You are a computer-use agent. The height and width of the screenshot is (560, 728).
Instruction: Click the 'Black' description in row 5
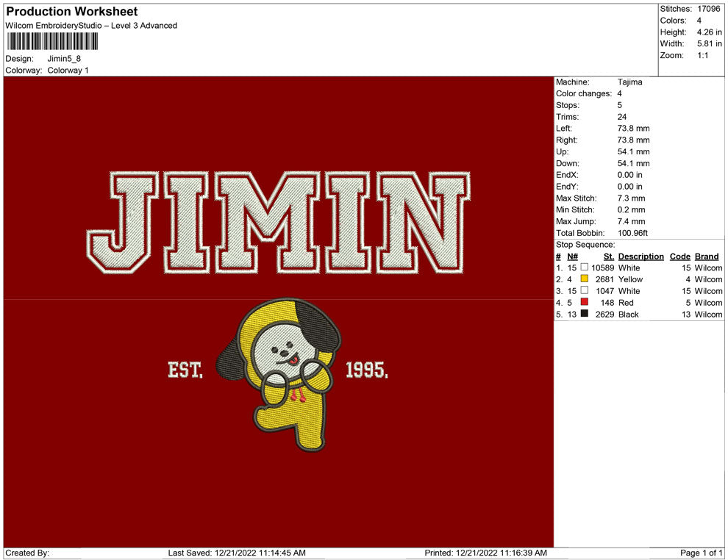click(629, 314)
